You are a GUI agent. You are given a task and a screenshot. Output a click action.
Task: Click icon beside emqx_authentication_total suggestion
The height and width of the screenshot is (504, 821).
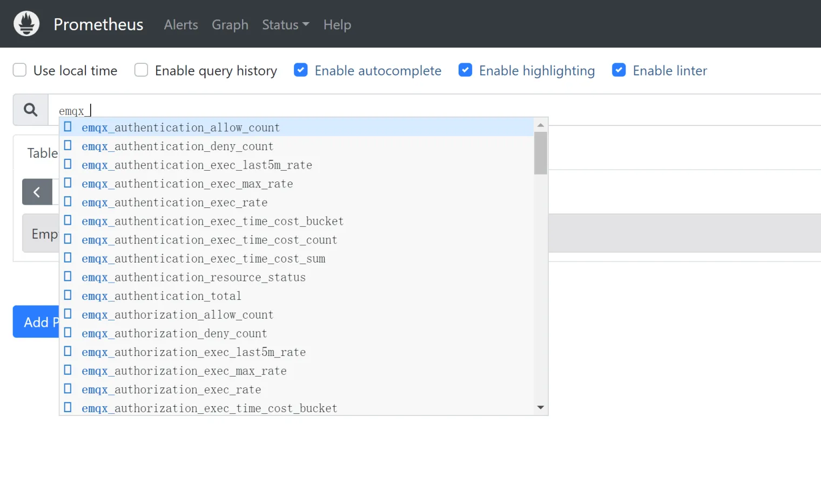(68, 295)
